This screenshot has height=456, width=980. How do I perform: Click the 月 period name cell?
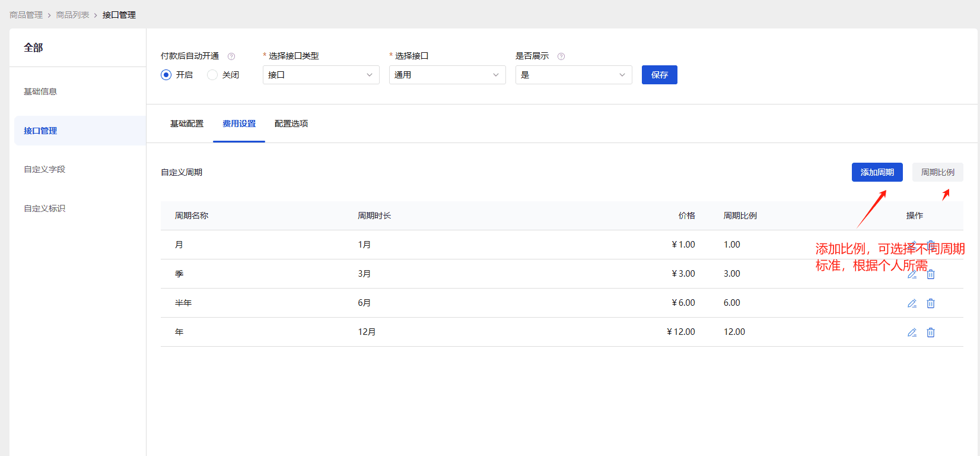[x=179, y=245]
